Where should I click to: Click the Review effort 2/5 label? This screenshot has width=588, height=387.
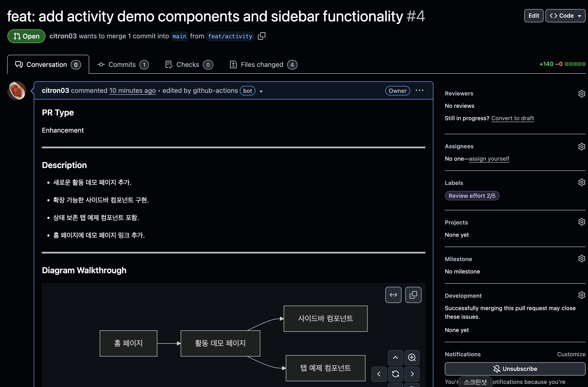472,196
